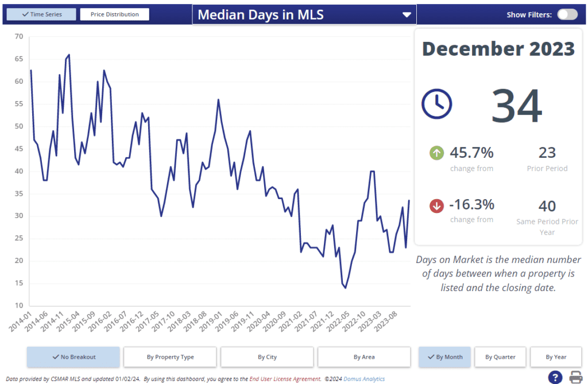Select the By Quarter option
This screenshot has width=588, height=384.
pos(500,356)
